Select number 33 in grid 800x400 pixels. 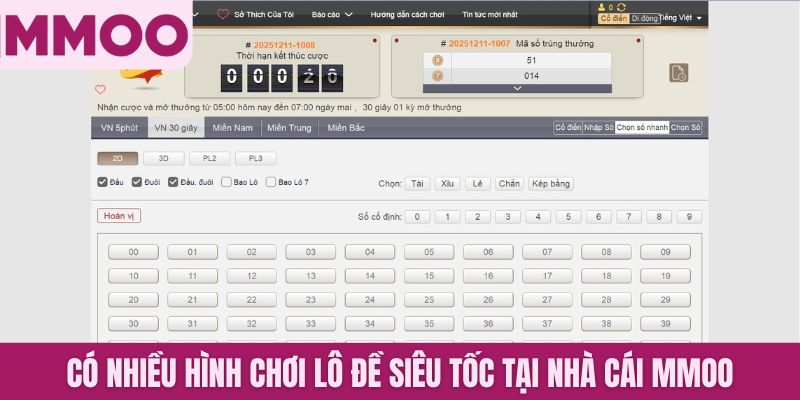(311, 324)
